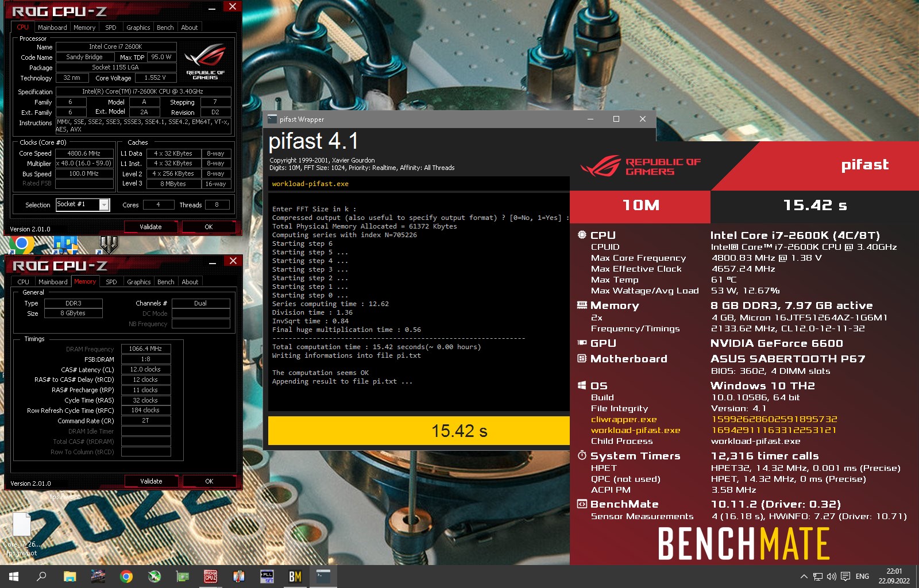Click the ROG CPU-Z taskbar icon
Image resolution: width=919 pixels, height=588 pixels.
pos(211,577)
